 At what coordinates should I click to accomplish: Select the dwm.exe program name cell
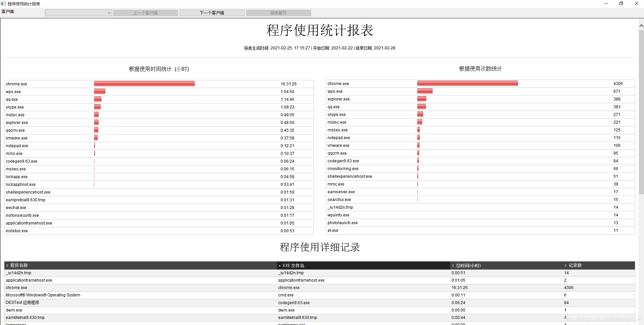click(x=14, y=310)
